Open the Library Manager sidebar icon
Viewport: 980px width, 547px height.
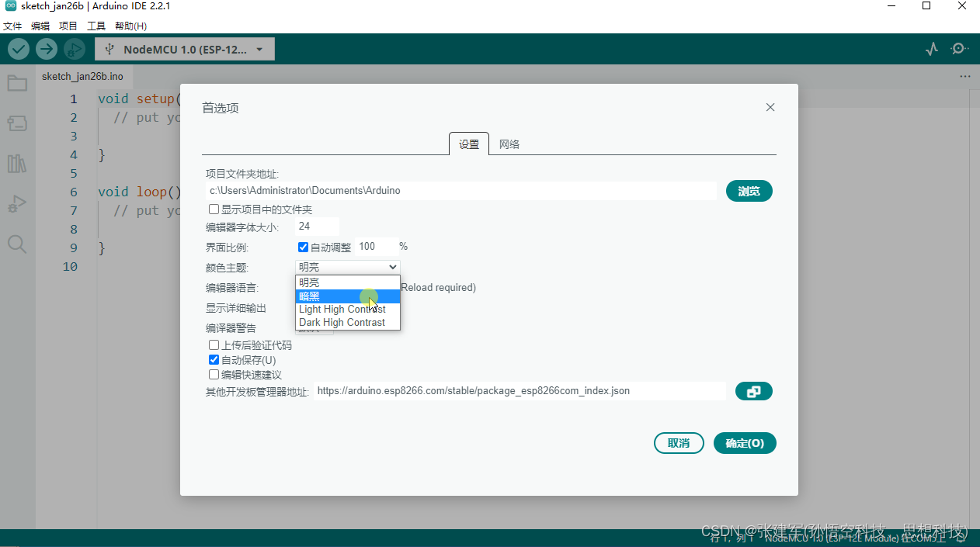(17, 164)
